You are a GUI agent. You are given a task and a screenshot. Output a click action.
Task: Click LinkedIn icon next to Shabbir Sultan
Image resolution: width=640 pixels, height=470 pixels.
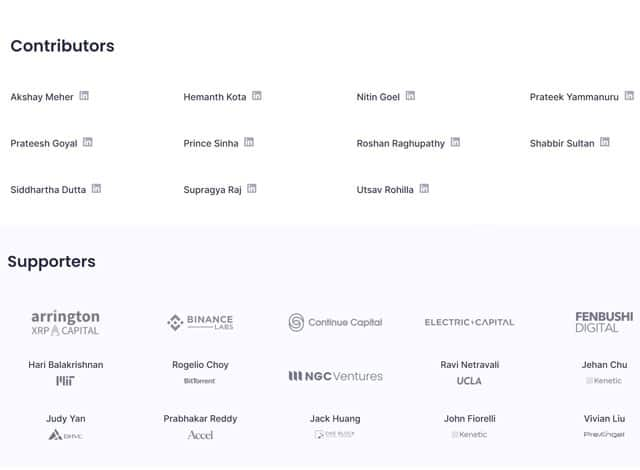click(x=605, y=142)
